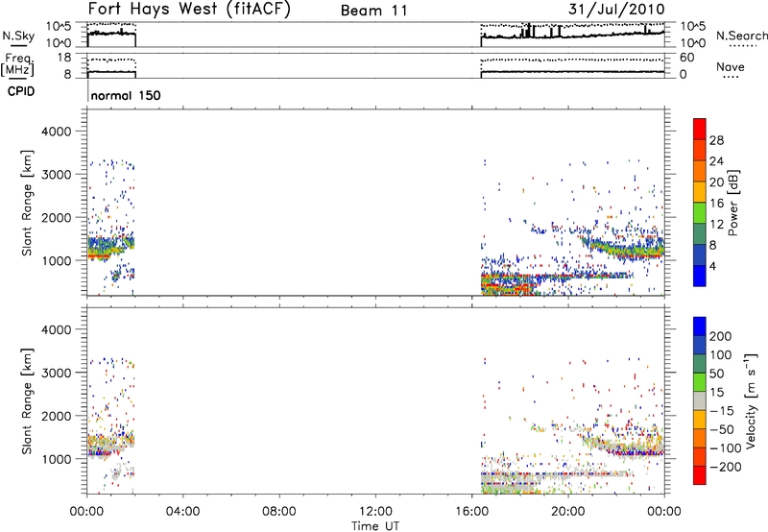Click the 'N.Search' legend label

click(x=742, y=36)
